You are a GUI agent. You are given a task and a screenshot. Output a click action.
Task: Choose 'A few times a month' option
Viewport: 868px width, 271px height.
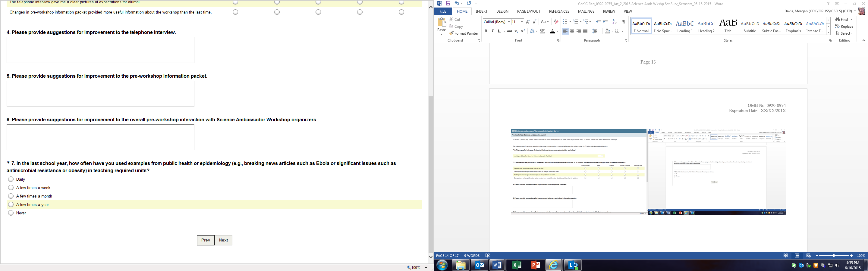point(11,196)
